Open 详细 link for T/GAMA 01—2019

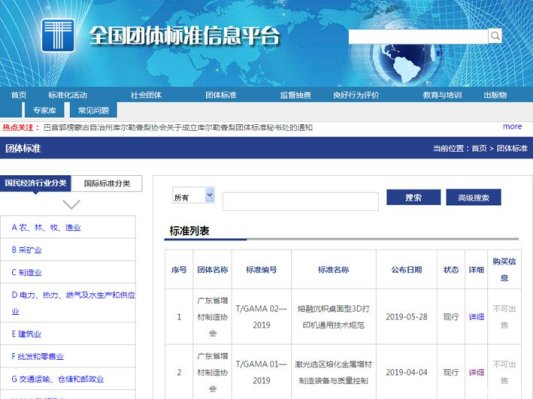point(476,372)
